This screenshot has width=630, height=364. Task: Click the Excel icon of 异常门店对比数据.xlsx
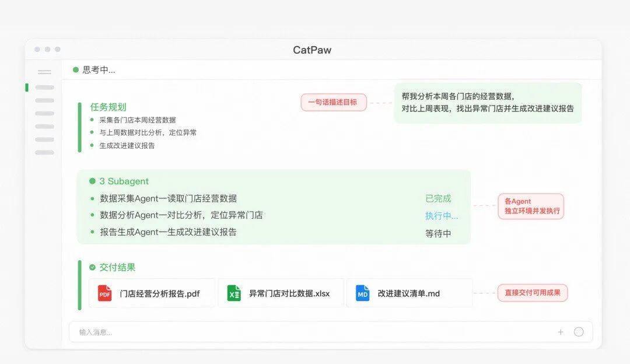(x=234, y=293)
